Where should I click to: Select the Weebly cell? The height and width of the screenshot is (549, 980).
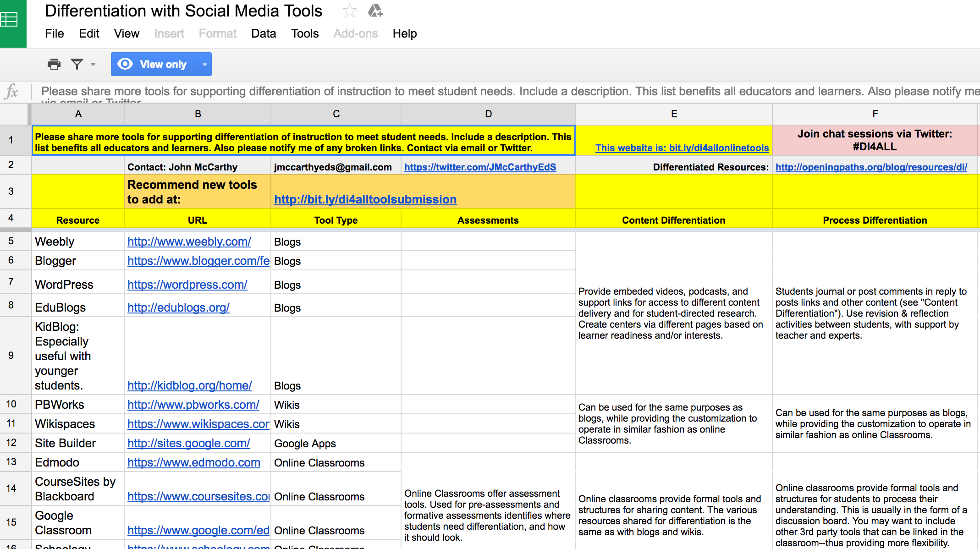click(78, 242)
